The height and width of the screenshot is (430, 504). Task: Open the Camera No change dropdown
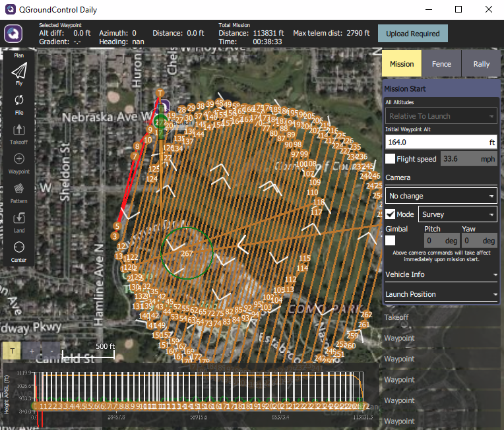(441, 196)
